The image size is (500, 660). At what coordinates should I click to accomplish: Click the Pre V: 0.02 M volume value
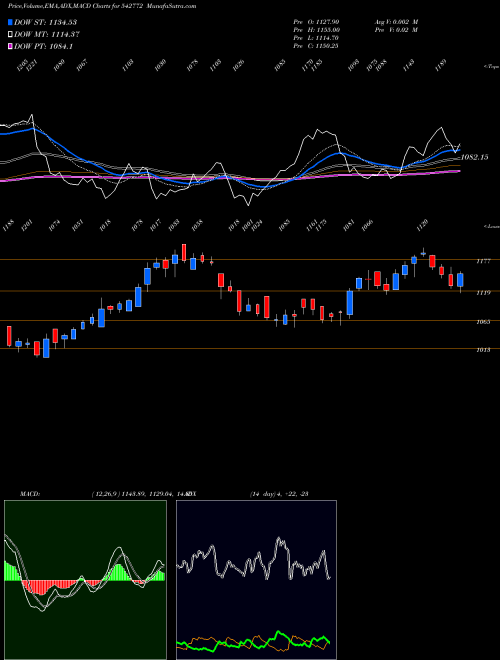[x=396, y=30]
